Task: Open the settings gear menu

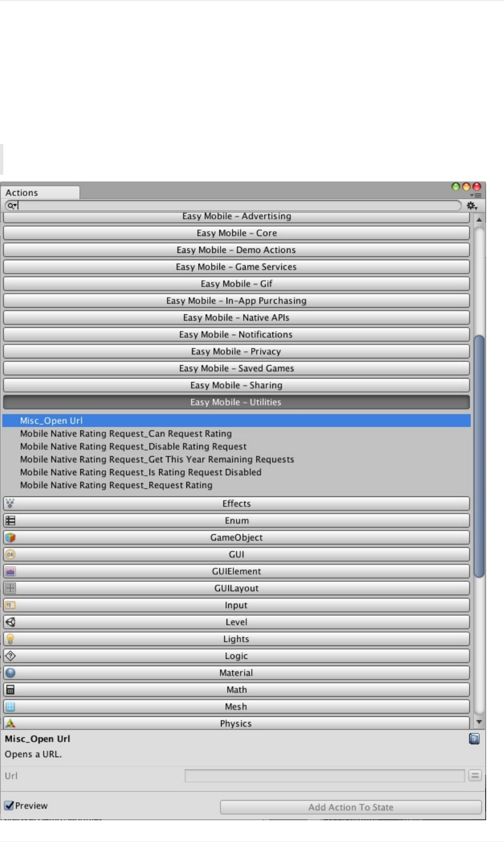Action: 472,206
